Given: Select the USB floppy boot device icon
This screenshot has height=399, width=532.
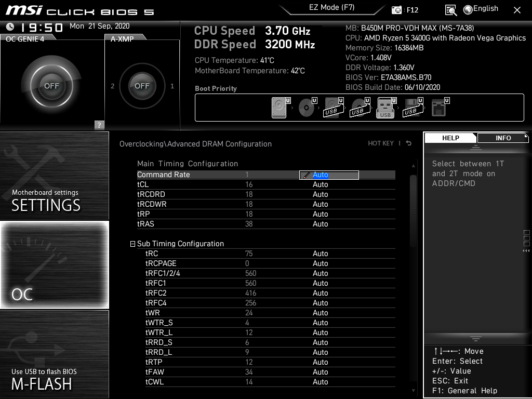Looking at the screenshot, I should (x=413, y=108).
